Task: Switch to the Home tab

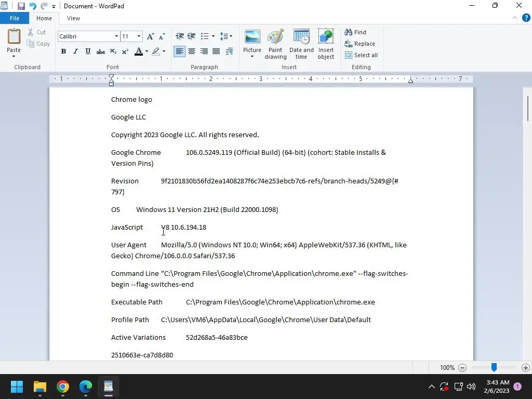Action: tap(44, 18)
